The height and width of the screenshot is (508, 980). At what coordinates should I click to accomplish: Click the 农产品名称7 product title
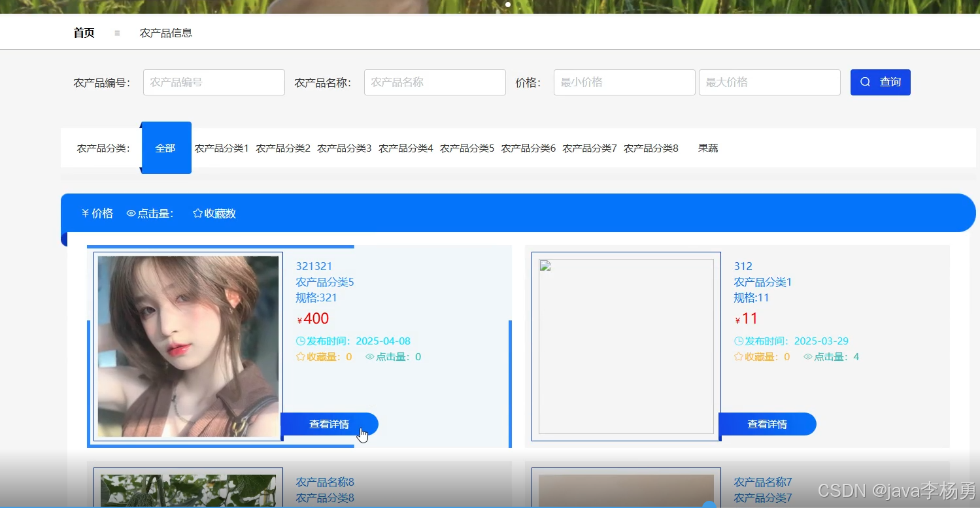(x=763, y=483)
